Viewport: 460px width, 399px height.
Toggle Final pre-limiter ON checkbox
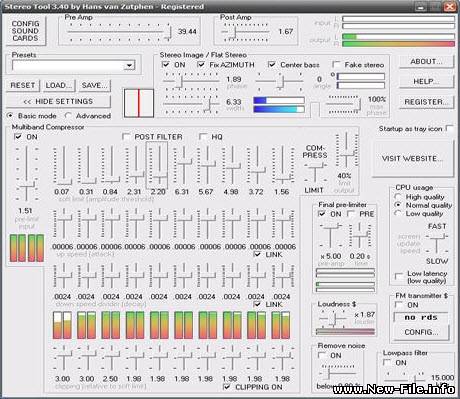coord(322,214)
